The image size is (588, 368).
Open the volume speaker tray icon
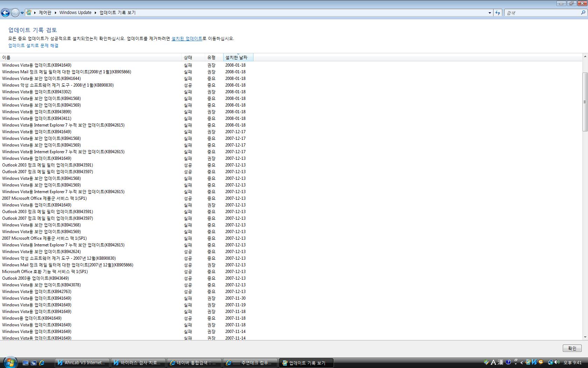coord(557,362)
